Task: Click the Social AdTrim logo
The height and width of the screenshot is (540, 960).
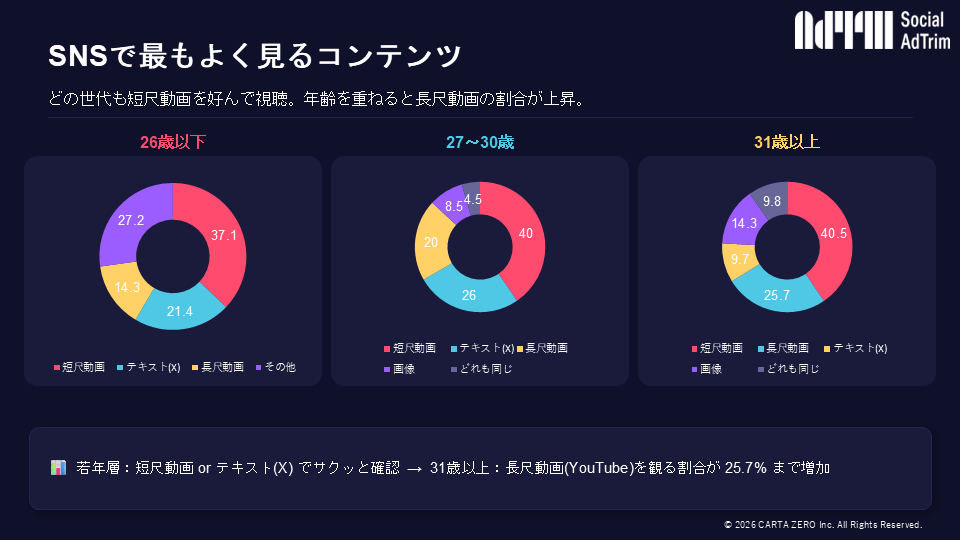Action: tap(872, 30)
